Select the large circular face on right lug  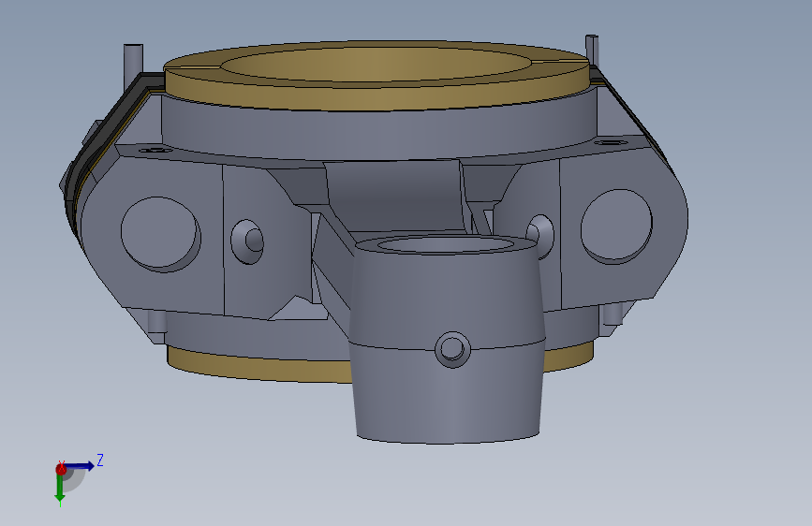pos(616,226)
